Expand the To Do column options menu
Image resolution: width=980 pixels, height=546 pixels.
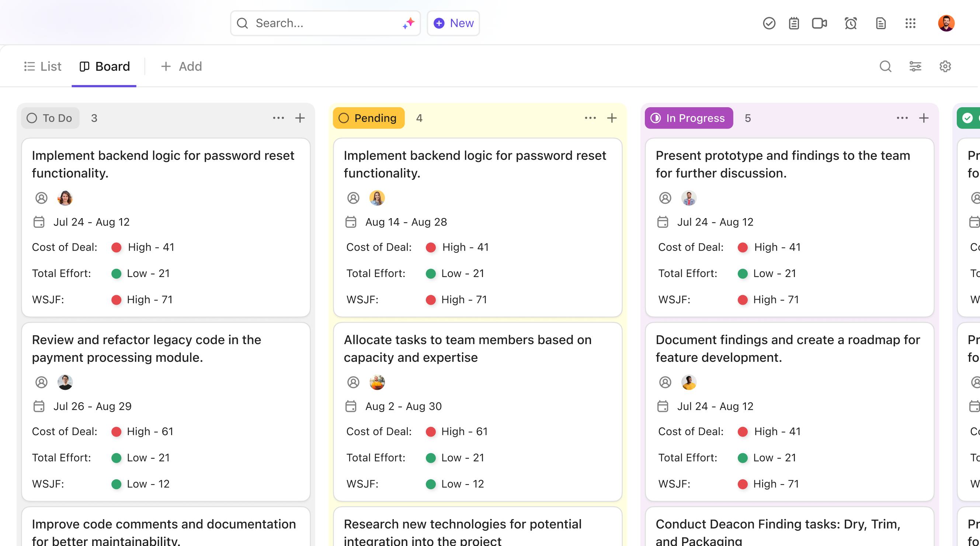(278, 118)
